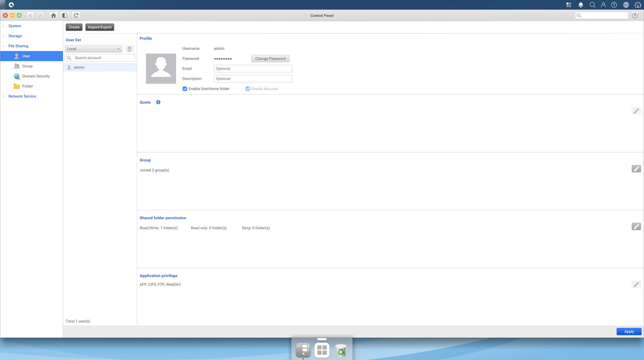Viewport: 644px width, 360px height.
Task: Click the Apply button
Action: pyautogui.click(x=629, y=332)
